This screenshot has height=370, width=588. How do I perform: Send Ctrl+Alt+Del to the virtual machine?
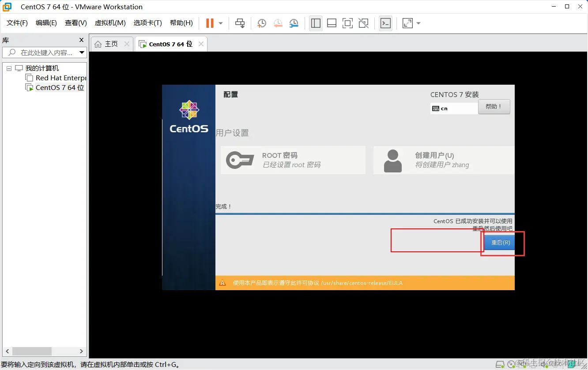pyautogui.click(x=240, y=23)
